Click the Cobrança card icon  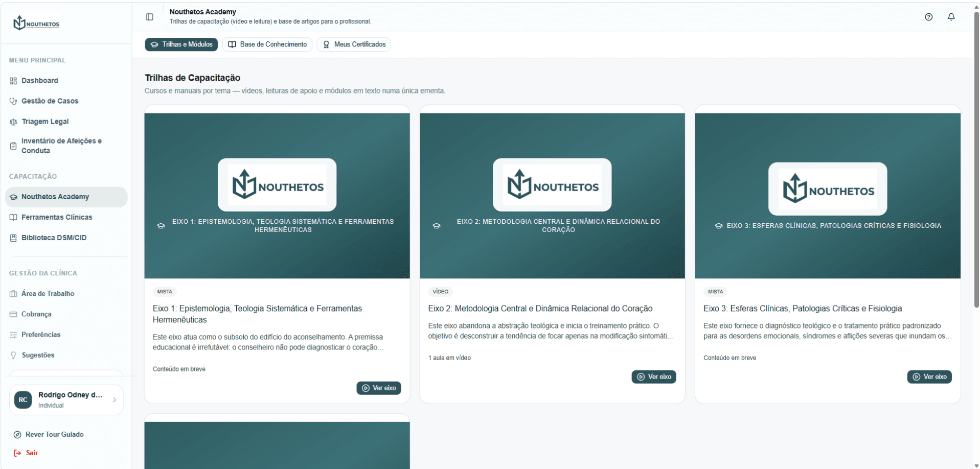pos(13,314)
